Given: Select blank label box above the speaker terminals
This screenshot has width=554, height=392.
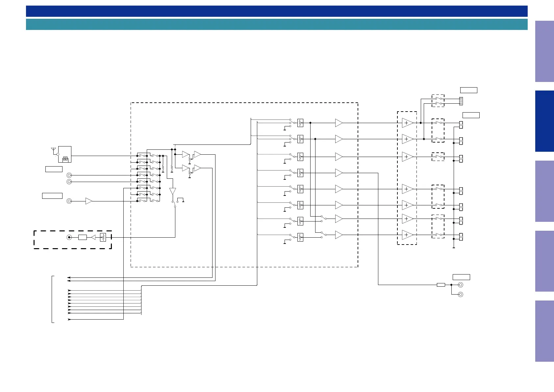Looking at the screenshot, I should click(x=471, y=115).
